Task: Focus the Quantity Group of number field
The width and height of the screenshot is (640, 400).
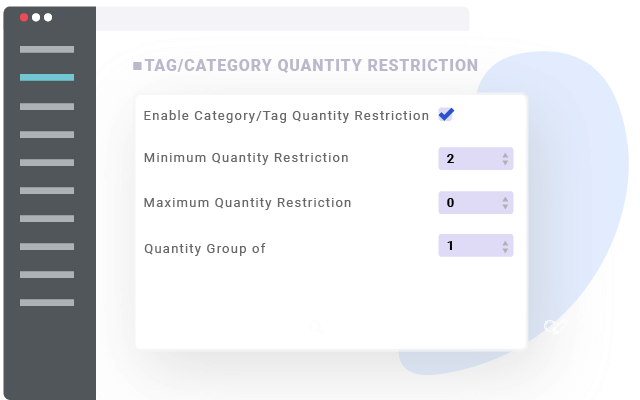Action: pos(467,246)
